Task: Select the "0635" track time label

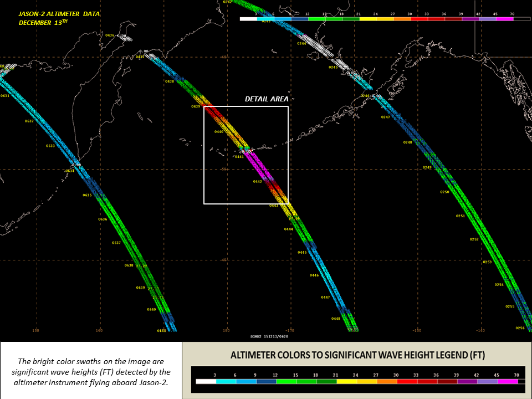Action: pyautogui.click(x=87, y=195)
